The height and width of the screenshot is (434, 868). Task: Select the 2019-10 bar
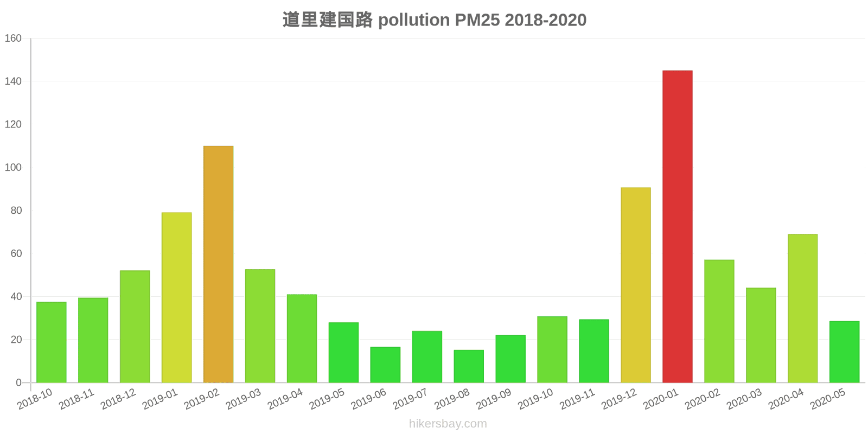click(552, 349)
